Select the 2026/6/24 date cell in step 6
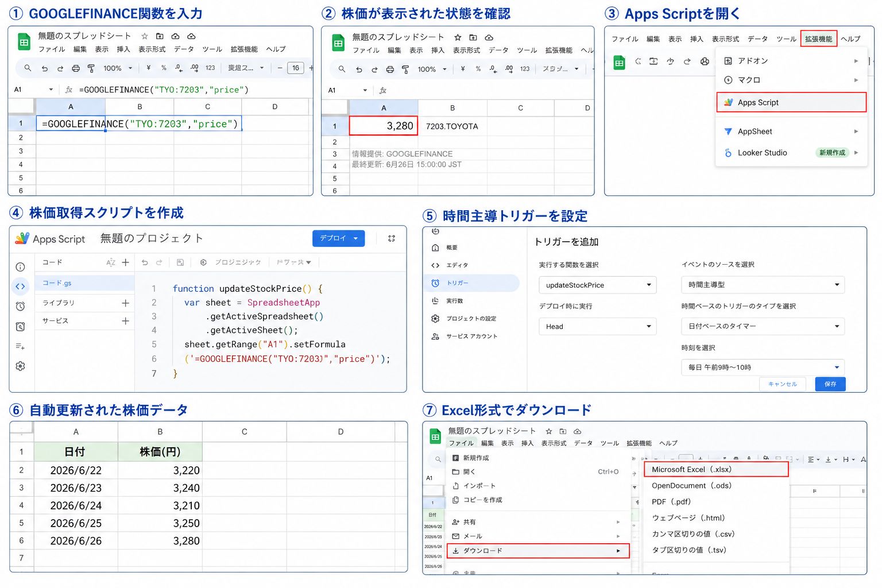This screenshot has height=588, width=882. (x=76, y=506)
